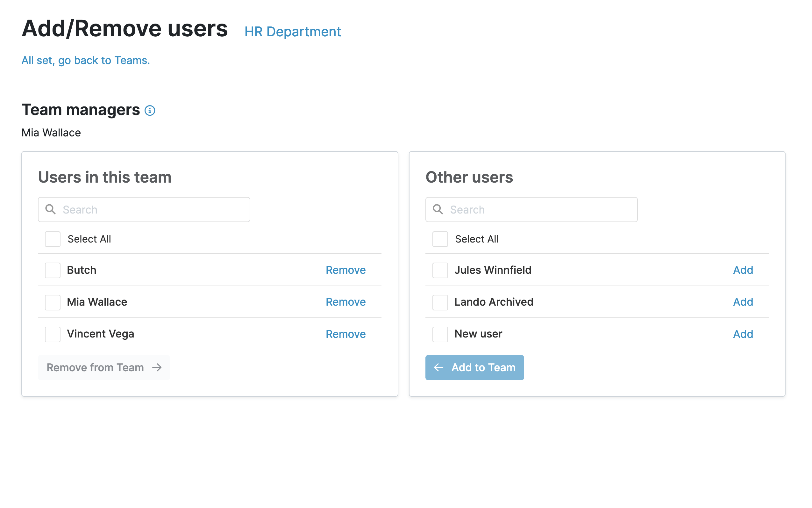Tick the checkbox next to Butch
Image resolution: width=812 pixels, height=508 pixels.
pos(53,270)
